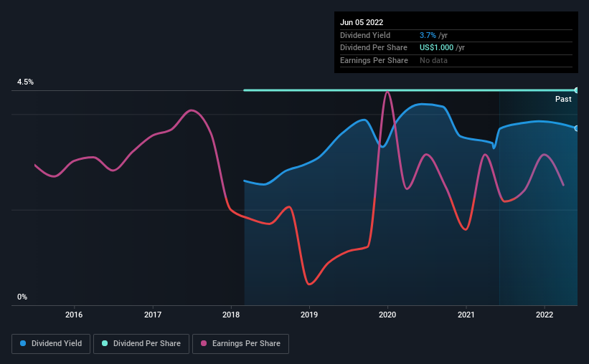The width and height of the screenshot is (589, 364).
Task: Click the pink Earnings Per Share legend dot
Action: (x=204, y=343)
